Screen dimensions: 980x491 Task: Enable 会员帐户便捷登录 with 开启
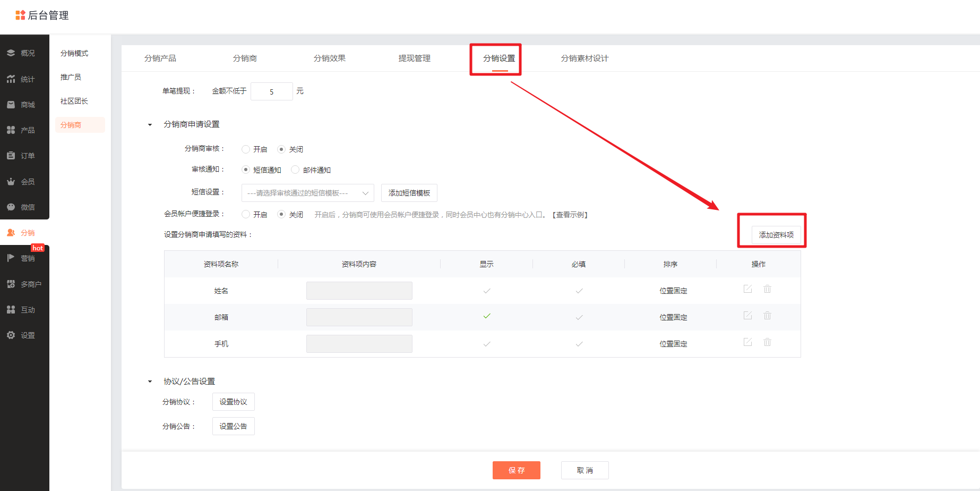point(246,214)
